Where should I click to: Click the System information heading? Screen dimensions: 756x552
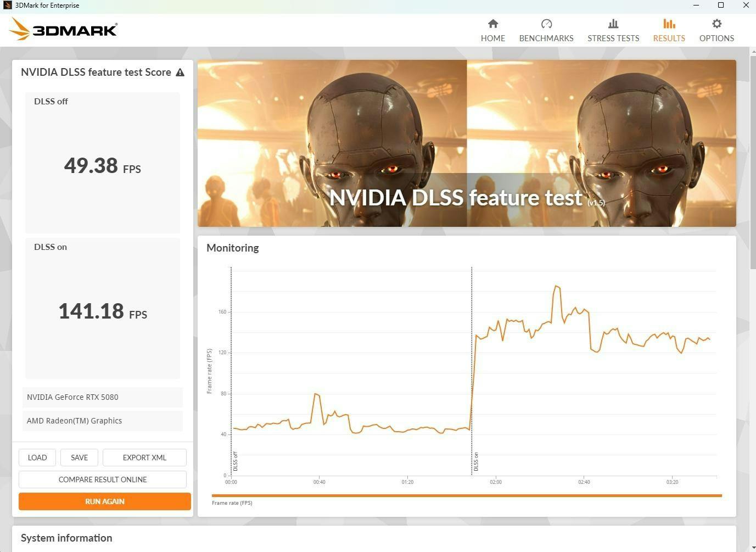click(66, 538)
